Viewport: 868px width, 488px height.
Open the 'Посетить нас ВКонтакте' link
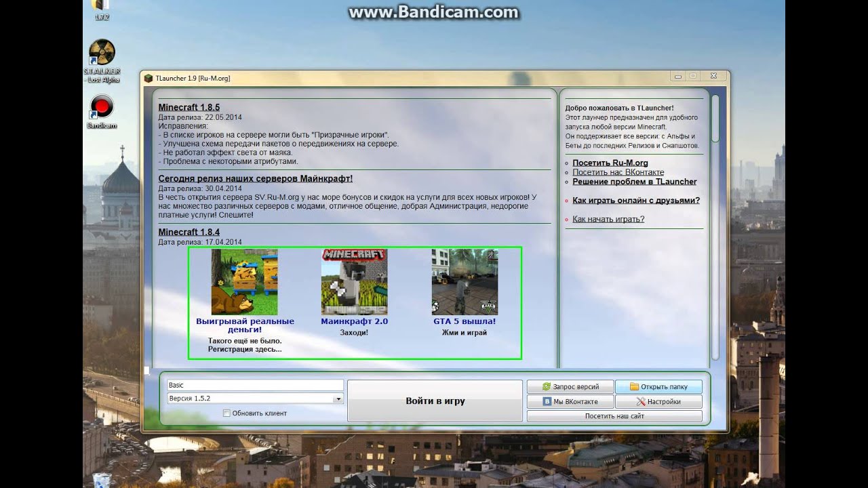pos(618,172)
